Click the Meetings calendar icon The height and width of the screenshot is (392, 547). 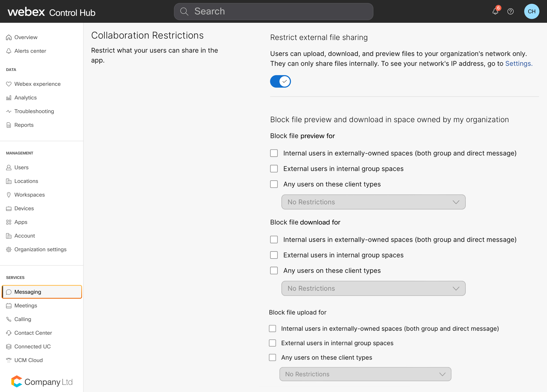click(9, 306)
